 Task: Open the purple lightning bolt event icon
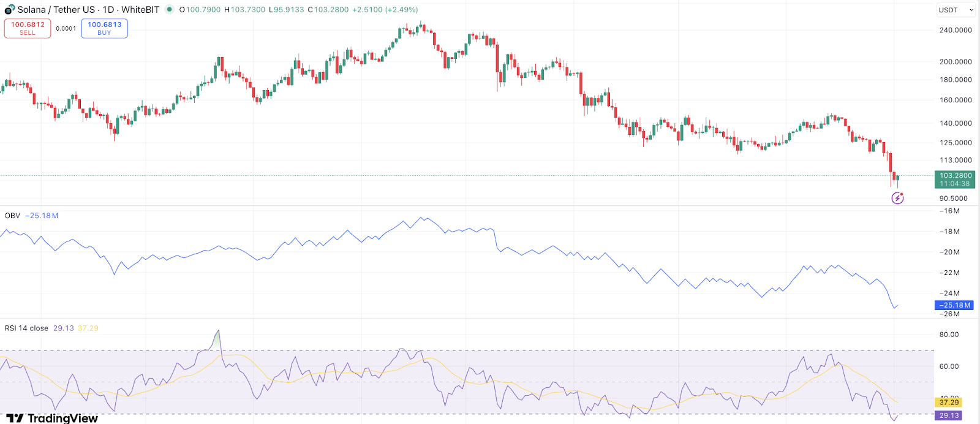click(x=897, y=198)
